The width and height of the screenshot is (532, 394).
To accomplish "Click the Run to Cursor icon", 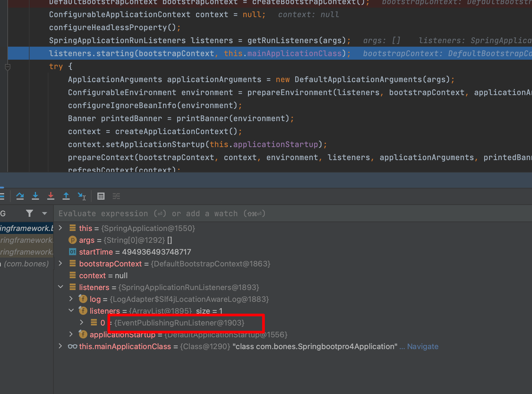I will pos(81,196).
